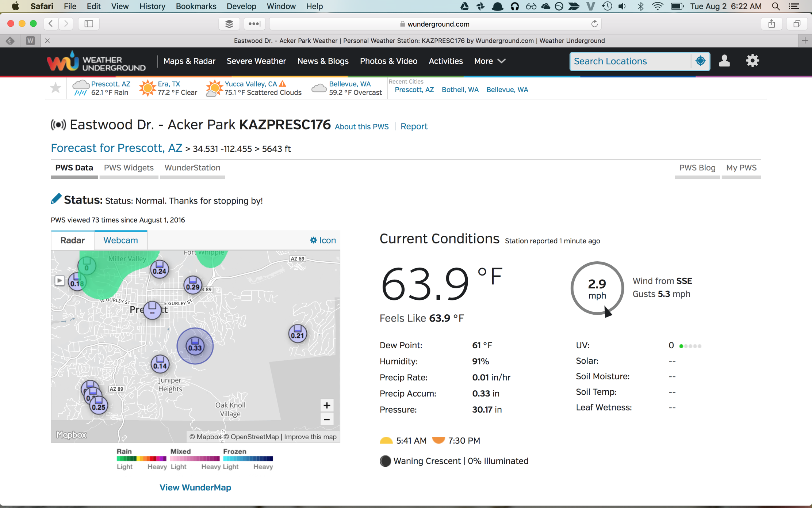Zoom in on the radar map

point(327,405)
